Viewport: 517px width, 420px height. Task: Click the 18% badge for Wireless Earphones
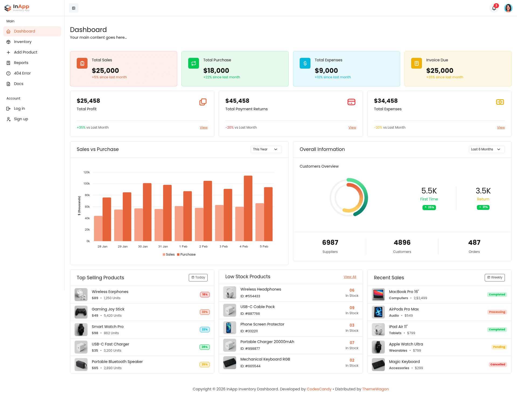(x=205, y=295)
